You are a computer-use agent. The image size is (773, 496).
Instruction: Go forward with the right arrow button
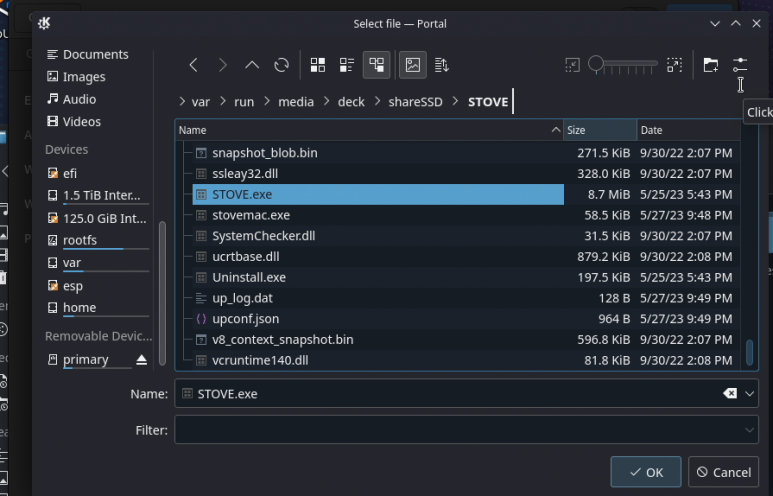click(x=223, y=65)
